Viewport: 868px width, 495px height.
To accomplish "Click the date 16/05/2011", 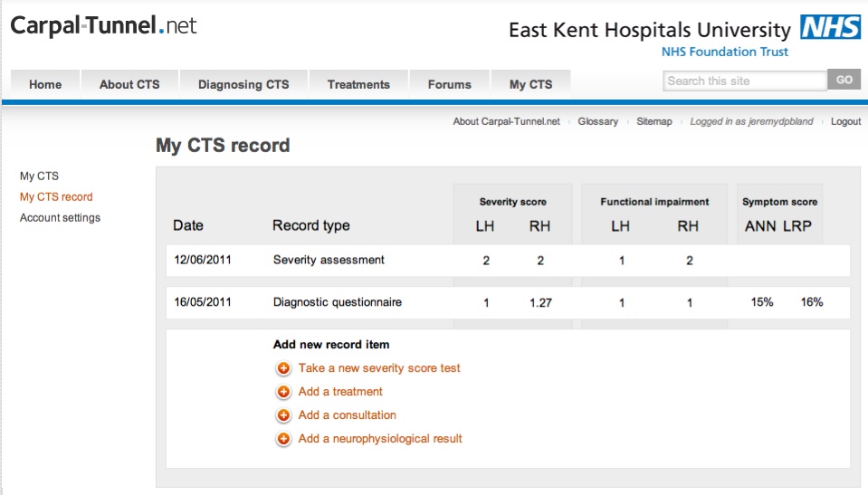I will 203,302.
